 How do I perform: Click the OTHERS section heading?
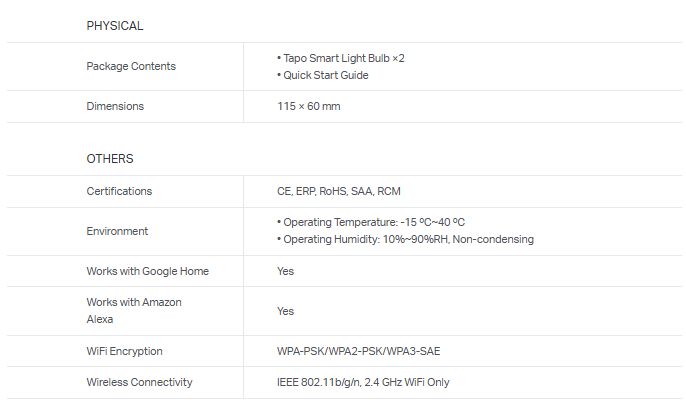coord(110,158)
